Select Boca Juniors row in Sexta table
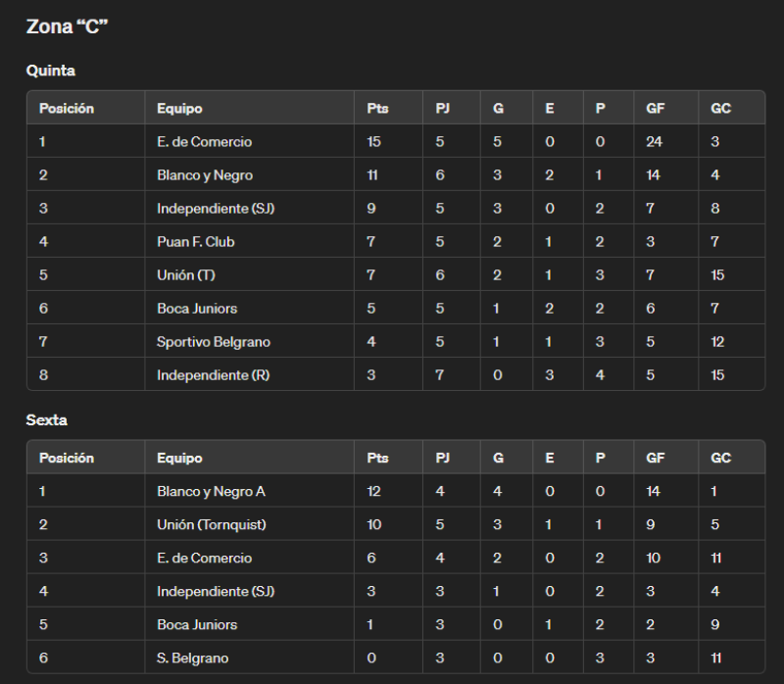This screenshot has width=784, height=684. 396,624
